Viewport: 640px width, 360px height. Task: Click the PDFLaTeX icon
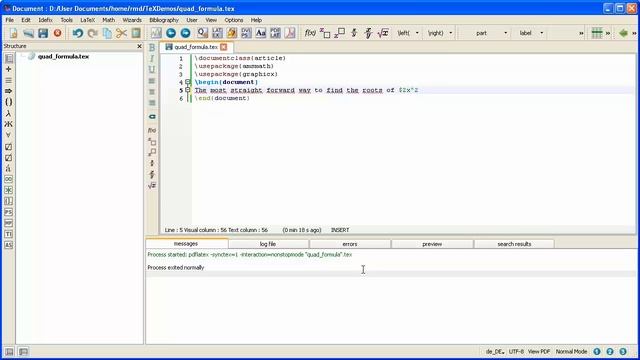pos(276,33)
